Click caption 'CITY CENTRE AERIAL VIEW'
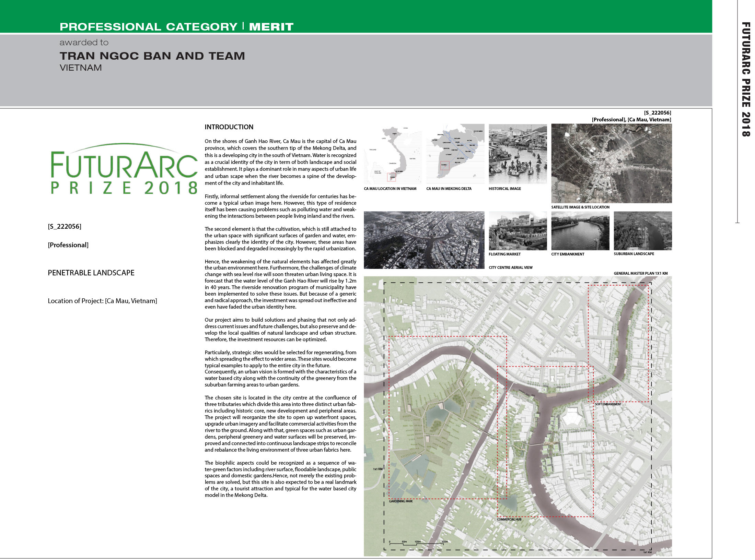 click(510, 267)
